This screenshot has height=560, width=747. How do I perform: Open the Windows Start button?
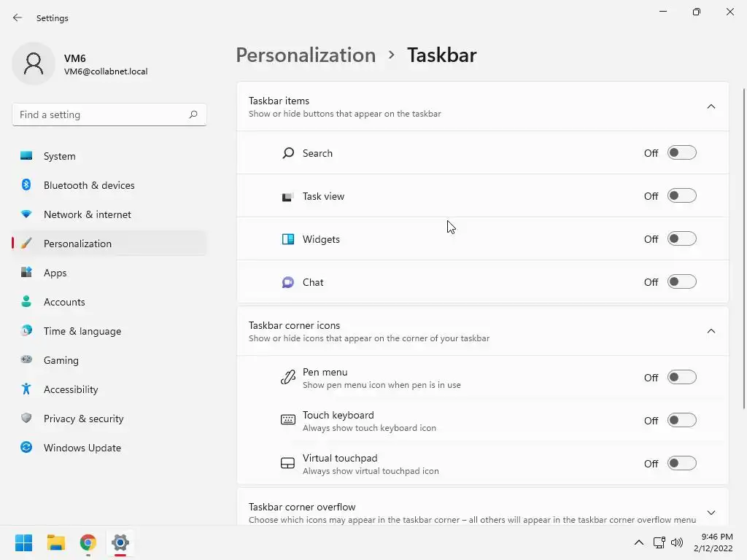click(23, 542)
